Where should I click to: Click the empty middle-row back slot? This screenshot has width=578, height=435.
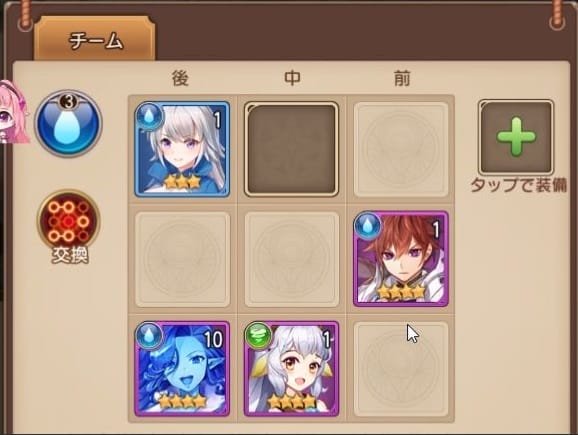(182, 259)
